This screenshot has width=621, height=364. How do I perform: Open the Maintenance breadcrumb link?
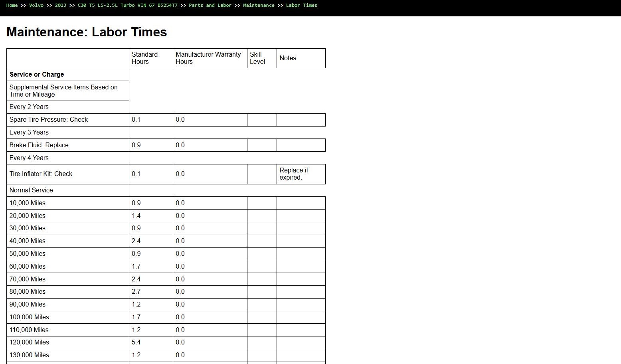tap(259, 5)
